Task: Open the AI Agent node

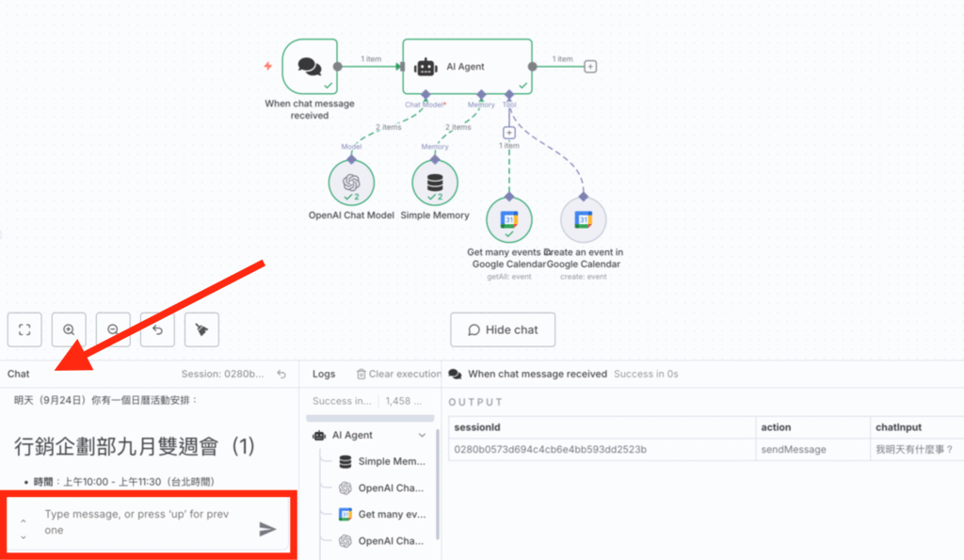Action: 467,67
